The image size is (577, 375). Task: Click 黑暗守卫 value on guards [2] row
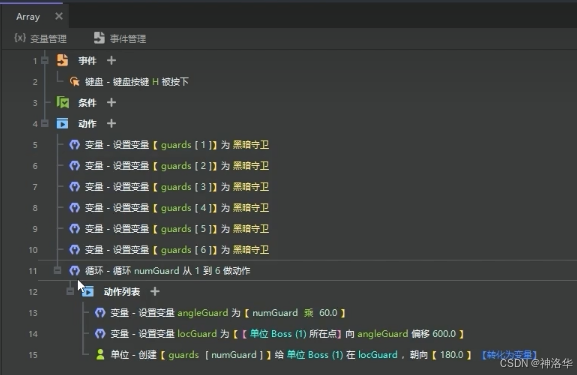coord(251,166)
